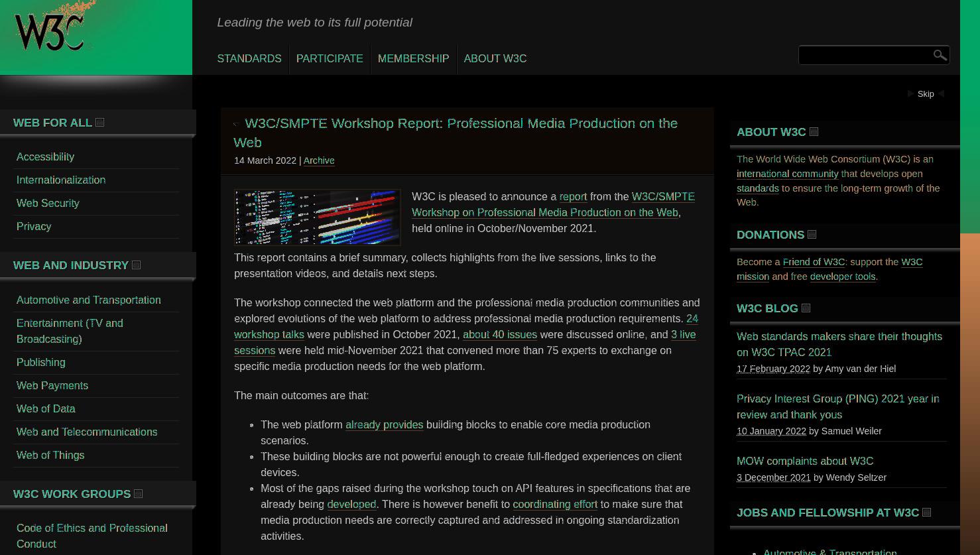Open Code of Ethics and Professional Conduct
Screen dimensions: 980x555
click(92, 536)
